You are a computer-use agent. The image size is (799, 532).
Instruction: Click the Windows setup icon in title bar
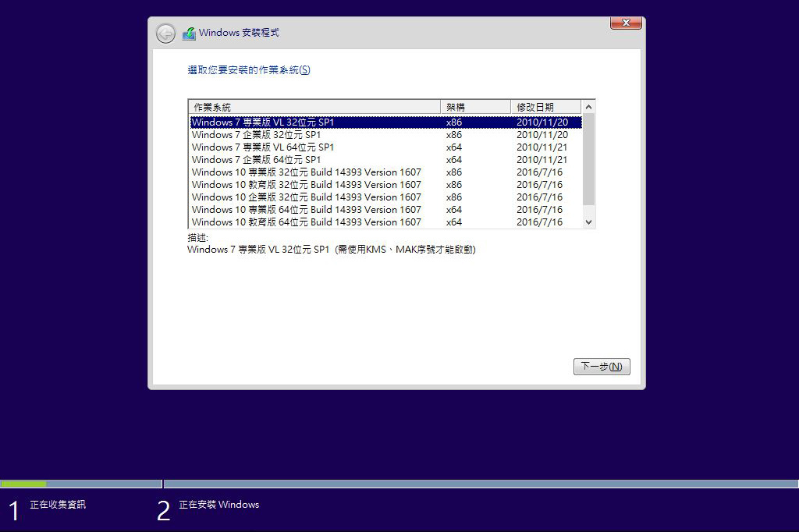(189, 34)
